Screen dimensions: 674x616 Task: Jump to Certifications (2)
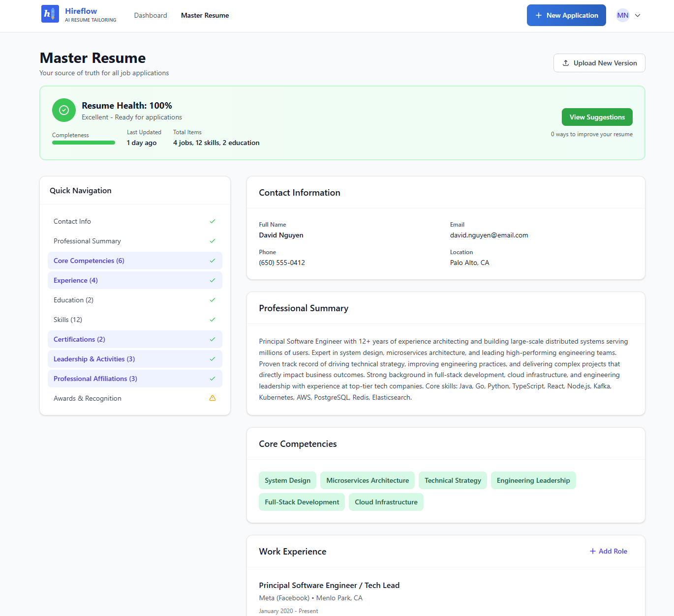coord(135,339)
